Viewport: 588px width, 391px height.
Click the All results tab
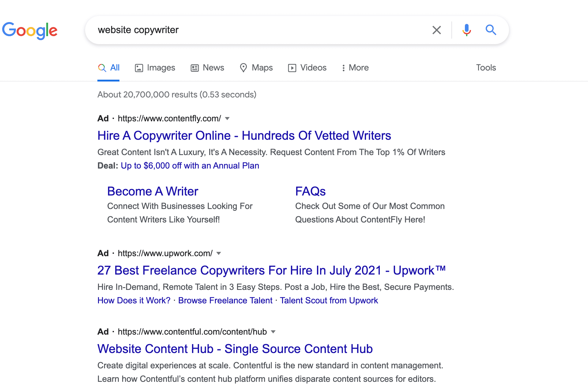tap(109, 67)
